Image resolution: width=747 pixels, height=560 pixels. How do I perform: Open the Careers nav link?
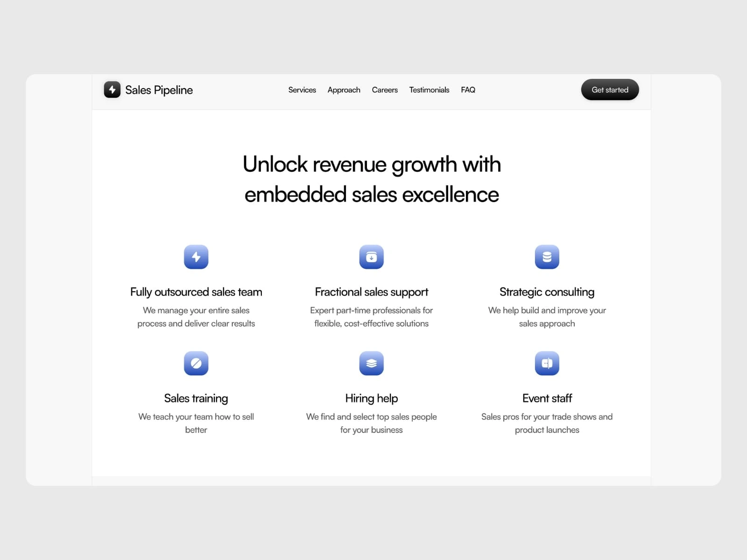[385, 90]
